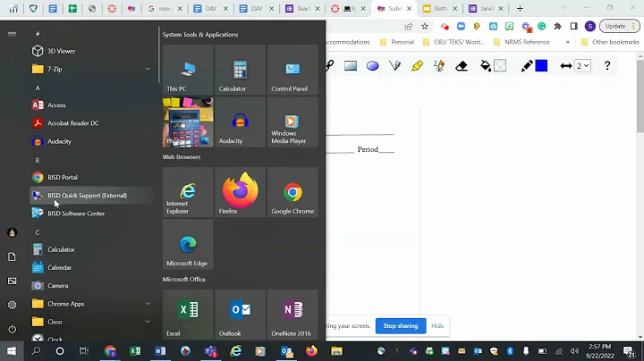Click the Chrome Update button

pos(619,26)
